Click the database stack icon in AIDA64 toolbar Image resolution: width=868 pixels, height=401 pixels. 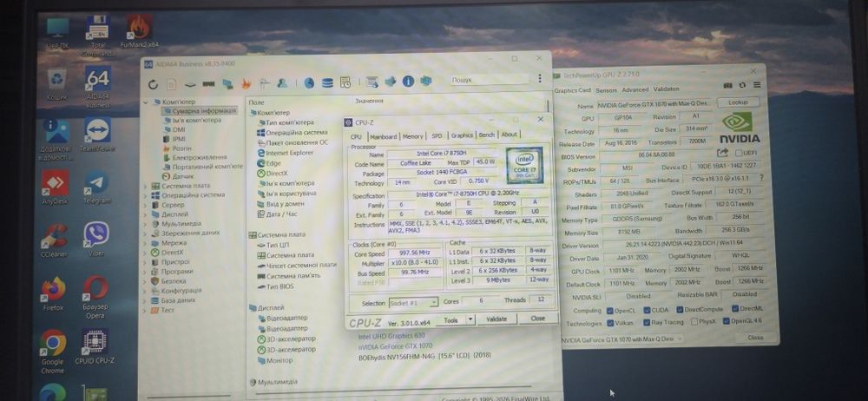point(327,83)
